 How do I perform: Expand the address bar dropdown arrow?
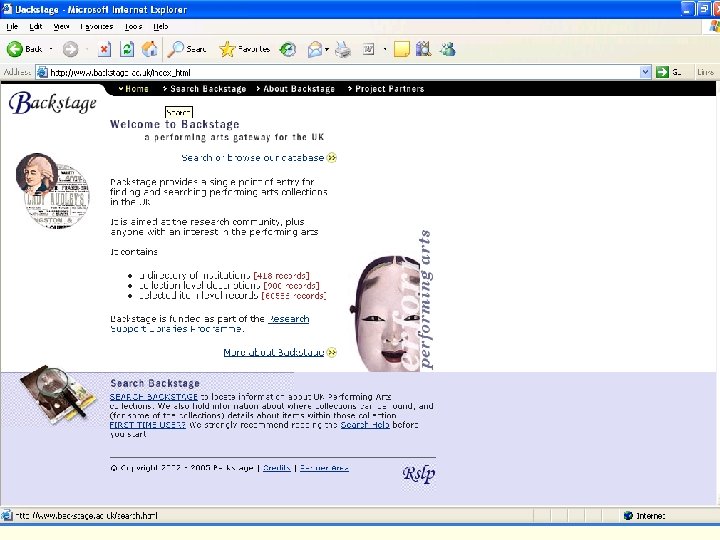[x=645, y=72]
